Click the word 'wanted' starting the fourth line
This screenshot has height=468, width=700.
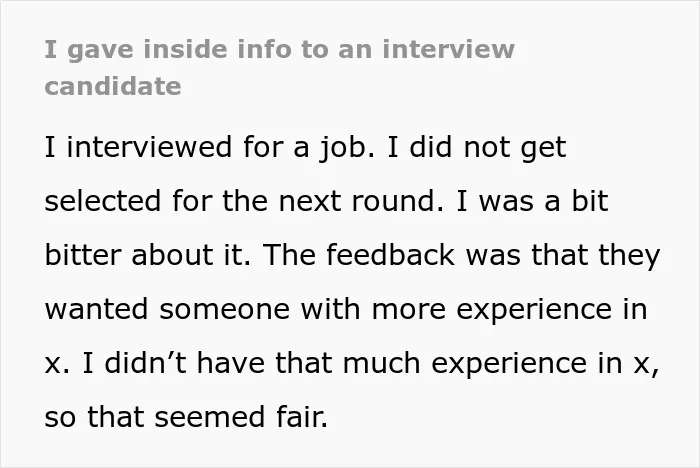click(x=96, y=309)
